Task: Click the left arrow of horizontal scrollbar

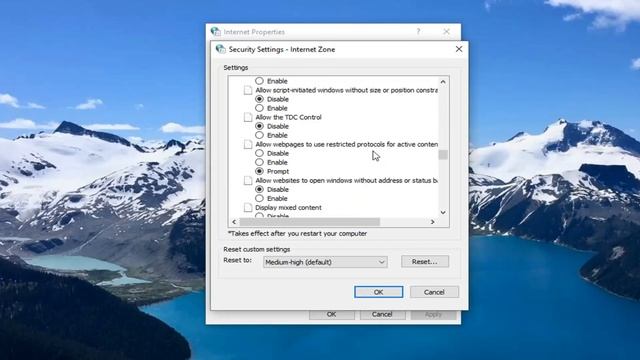Action: [234, 222]
